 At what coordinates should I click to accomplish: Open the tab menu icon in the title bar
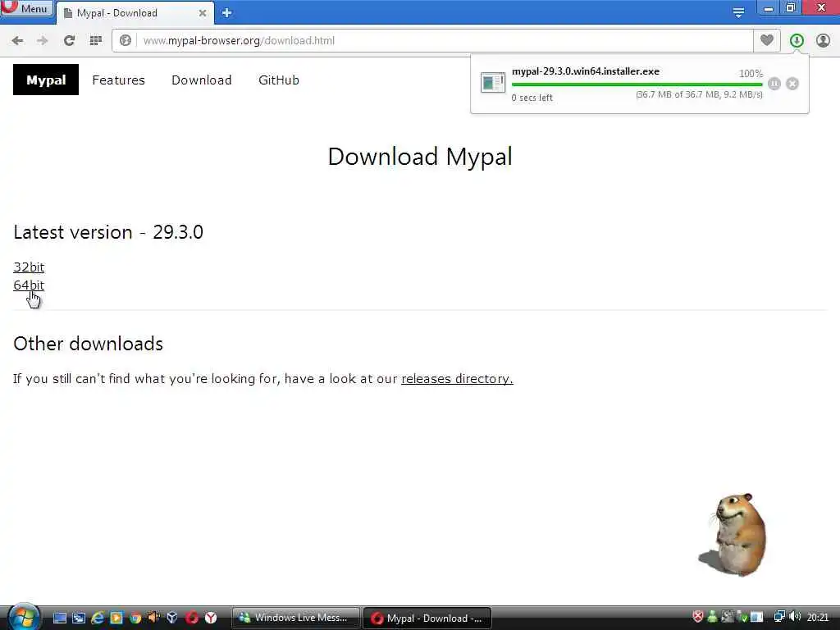coord(738,12)
